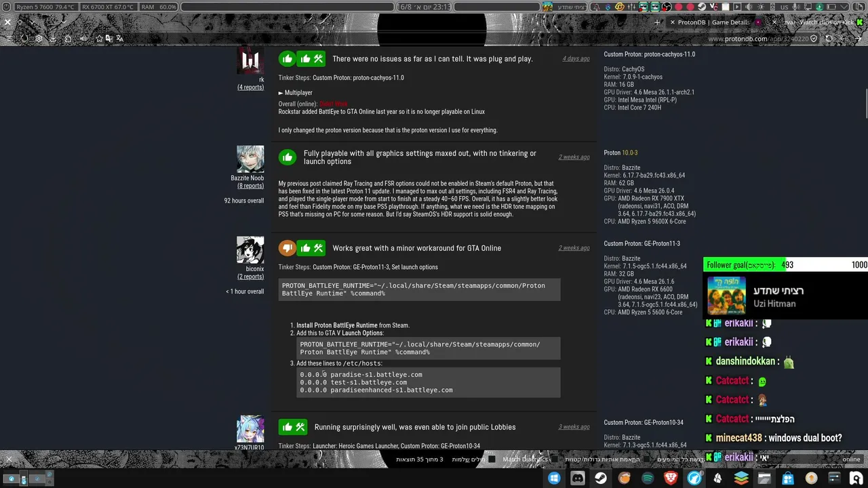Open biconix's avatar image
The height and width of the screenshot is (488, 868).
(x=250, y=250)
